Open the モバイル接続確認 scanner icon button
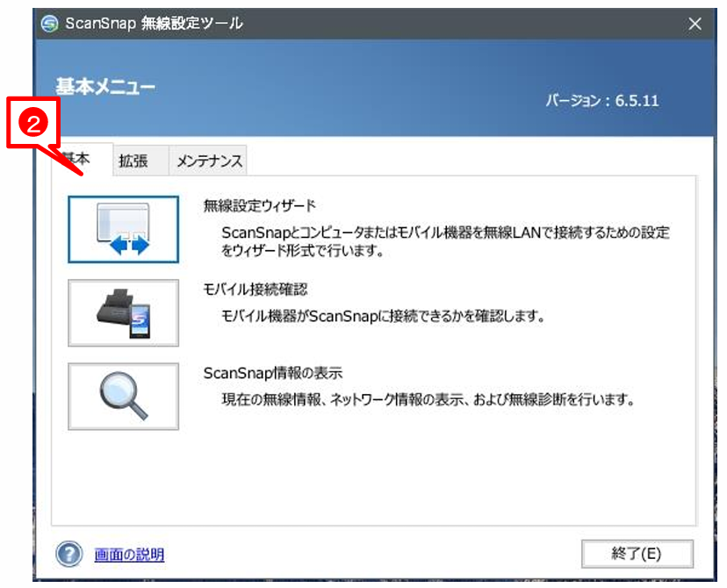This screenshot has width=727, height=588. tap(123, 312)
